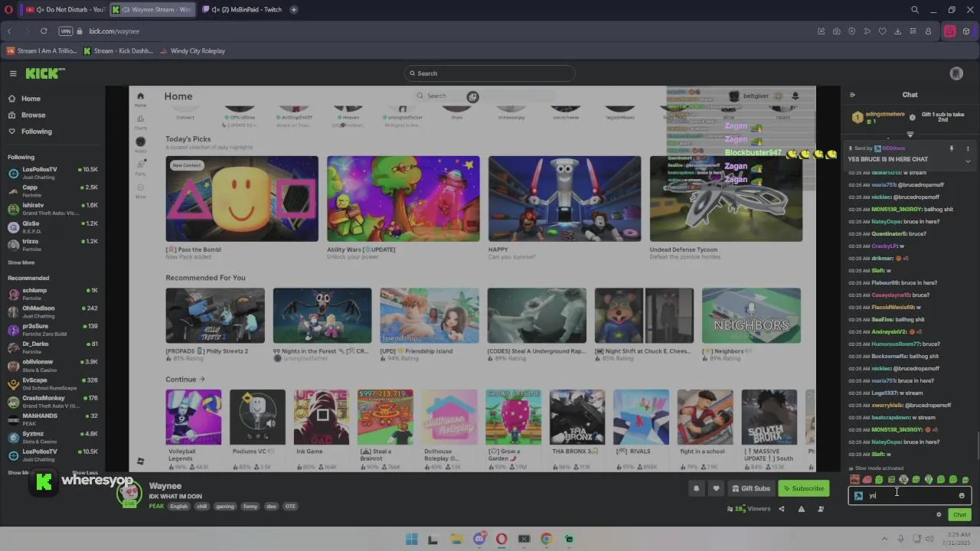
Task: Open LosPollosTV channel in Following
Action: [x=53, y=173]
